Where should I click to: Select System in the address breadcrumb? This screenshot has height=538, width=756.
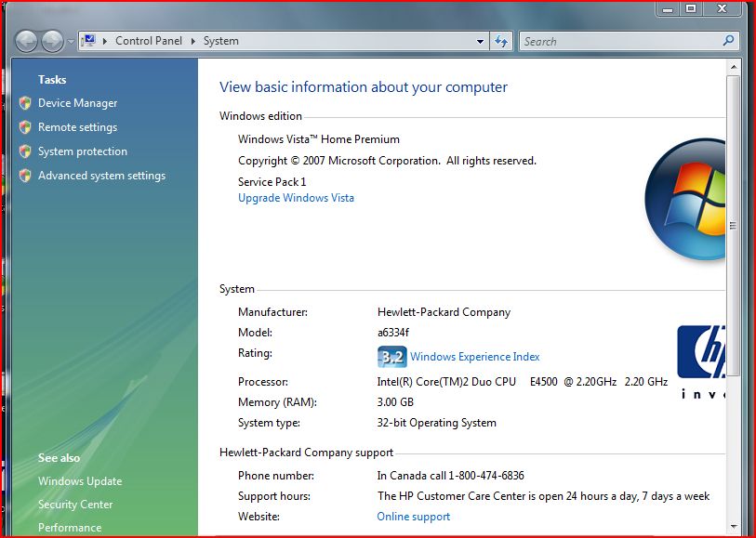[220, 41]
